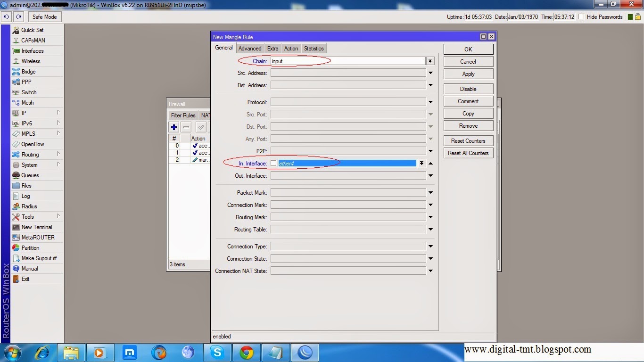Collapse the In. Interface field arrow
This screenshot has width=644, height=362.
(430, 164)
